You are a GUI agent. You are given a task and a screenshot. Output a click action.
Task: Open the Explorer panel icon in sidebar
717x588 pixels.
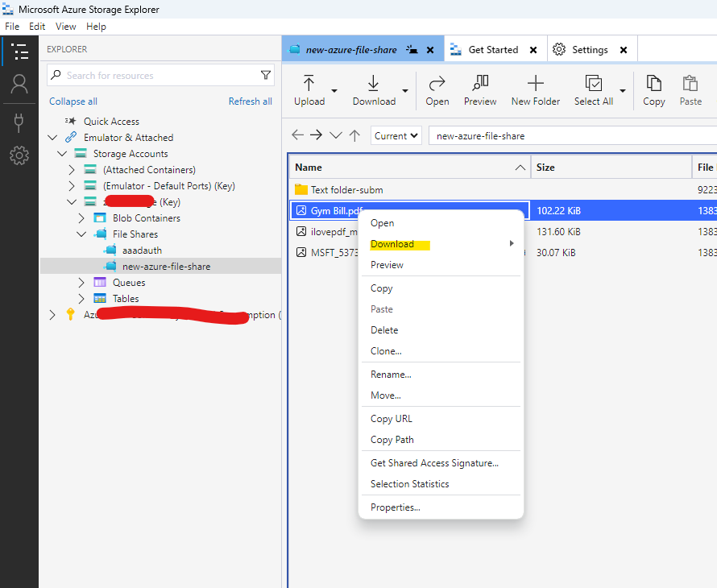tap(19, 52)
